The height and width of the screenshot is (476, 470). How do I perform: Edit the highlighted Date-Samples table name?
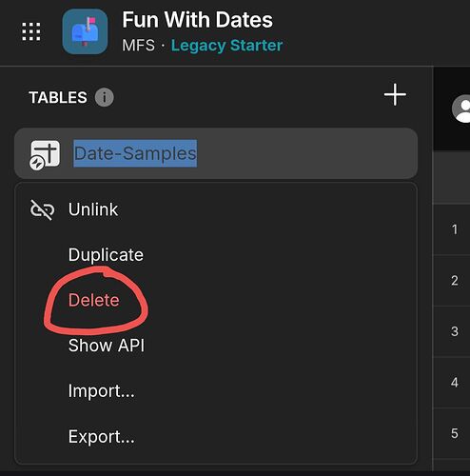point(135,153)
